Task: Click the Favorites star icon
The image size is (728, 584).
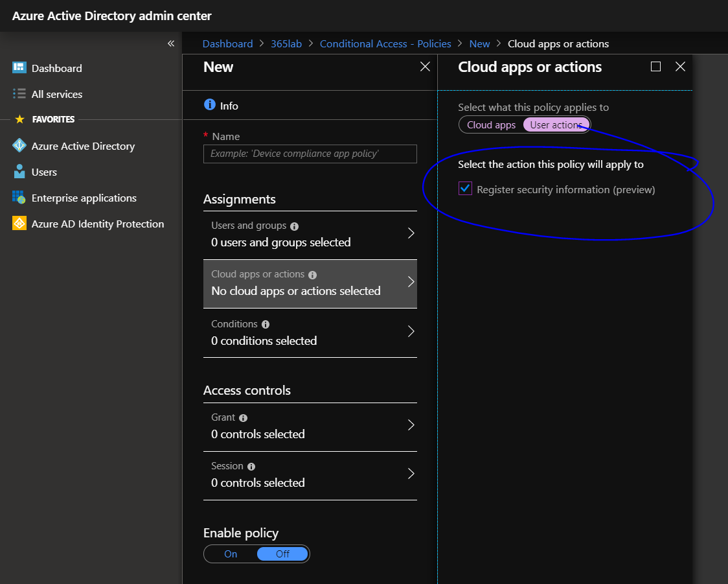Action: (19, 119)
